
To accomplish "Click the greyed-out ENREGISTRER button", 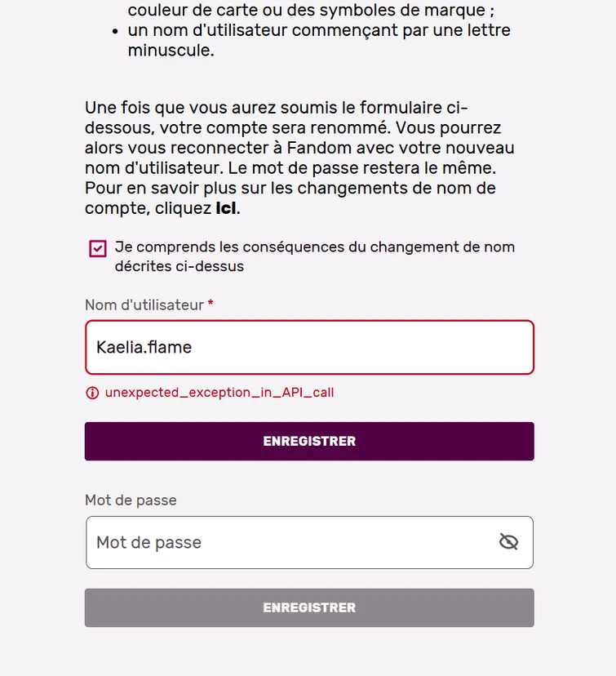I will coord(309,607).
